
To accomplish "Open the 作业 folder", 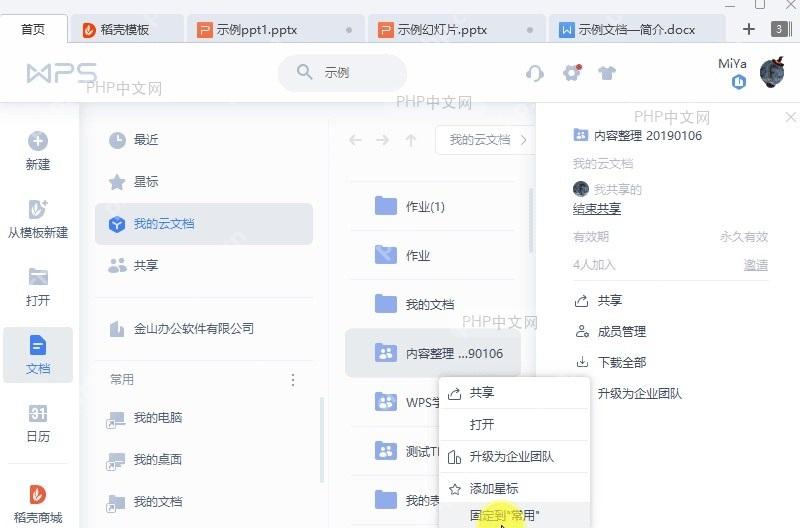I will click(433, 256).
